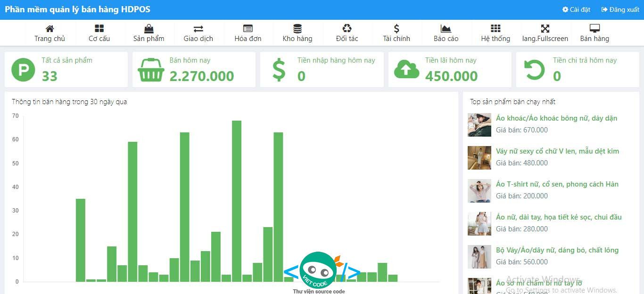Click the Top sản phẩm bán chạy nhất heading

(513, 102)
